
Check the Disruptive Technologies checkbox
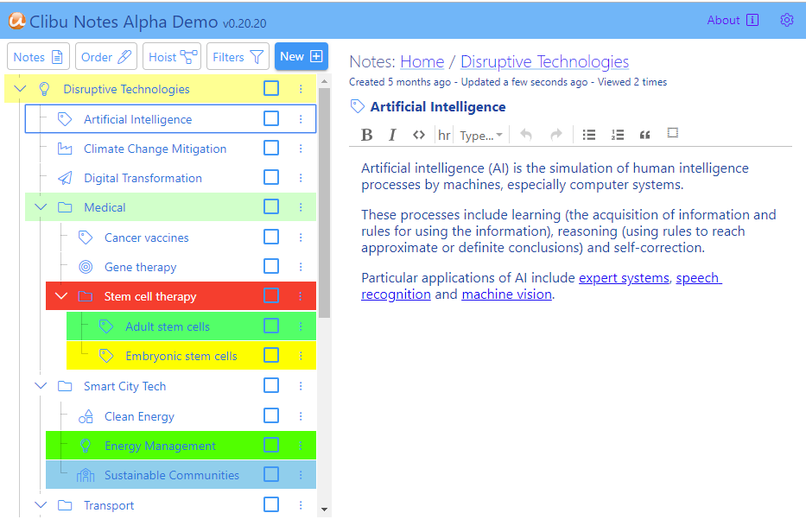pyautogui.click(x=271, y=88)
